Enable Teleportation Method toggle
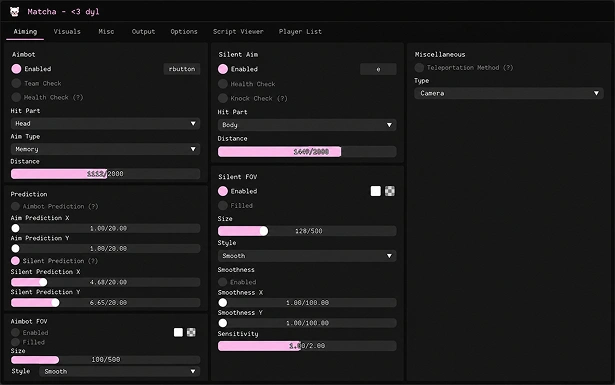 pyautogui.click(x=419, y=67)
